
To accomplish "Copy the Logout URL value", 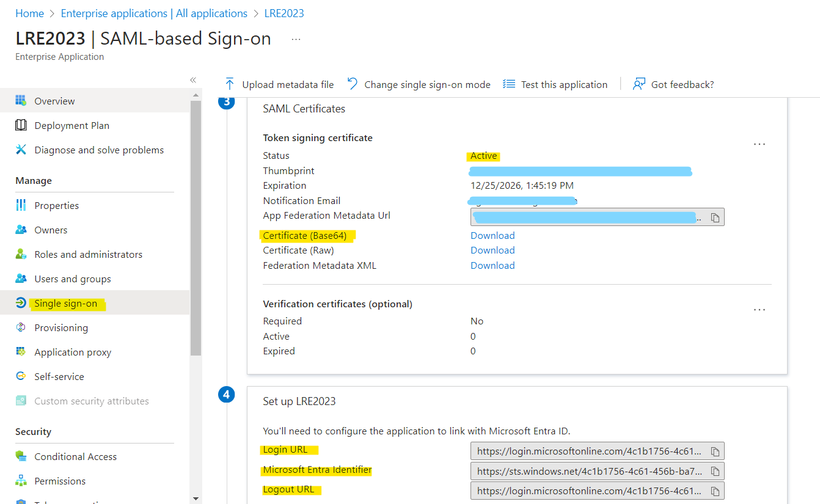I will pos(715,491).
